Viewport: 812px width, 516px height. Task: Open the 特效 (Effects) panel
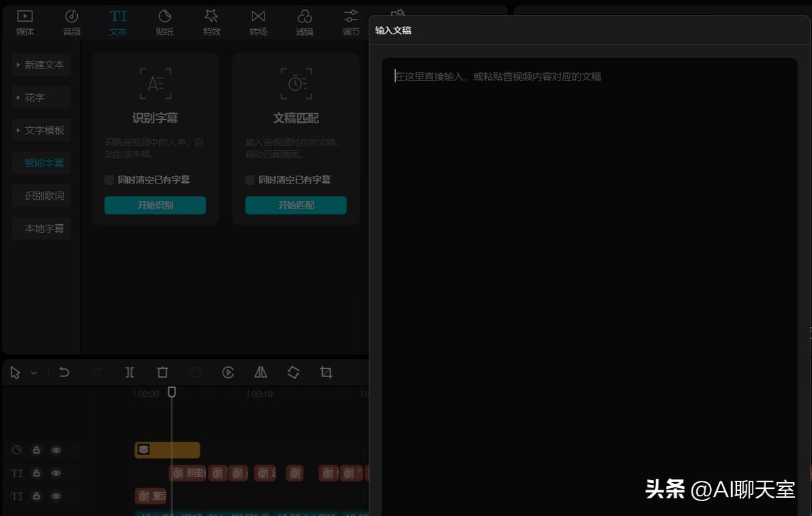coord(211,22)
